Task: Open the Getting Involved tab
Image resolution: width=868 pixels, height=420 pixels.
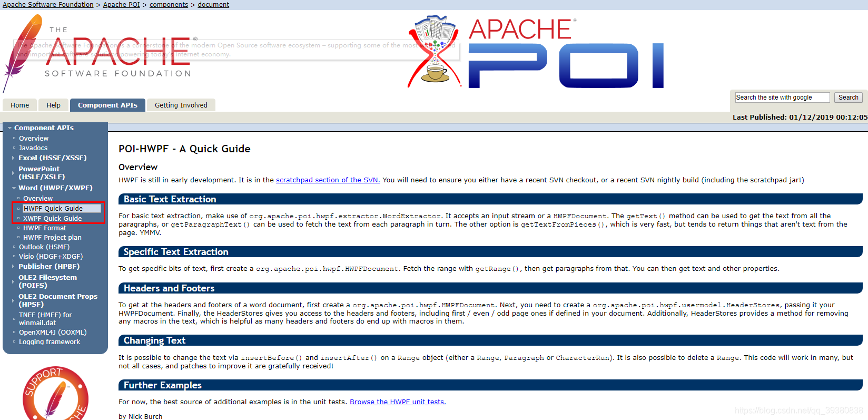Action: coord(181,105)
